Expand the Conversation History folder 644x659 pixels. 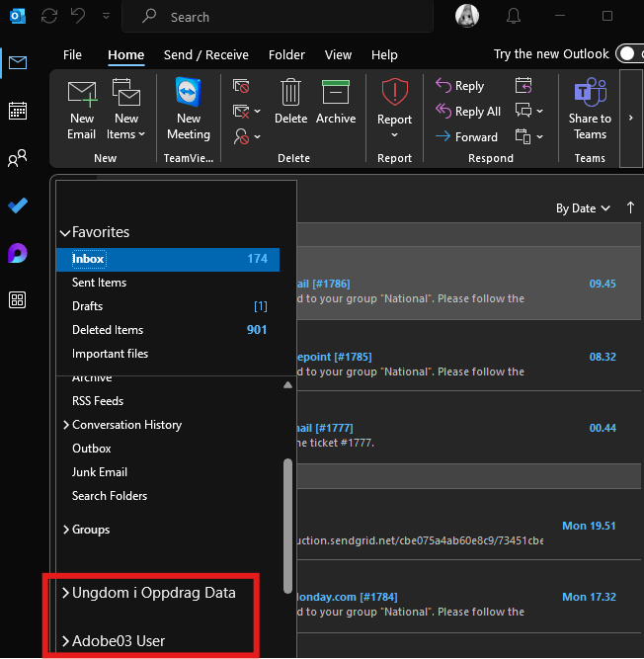[x=65, y=425]
